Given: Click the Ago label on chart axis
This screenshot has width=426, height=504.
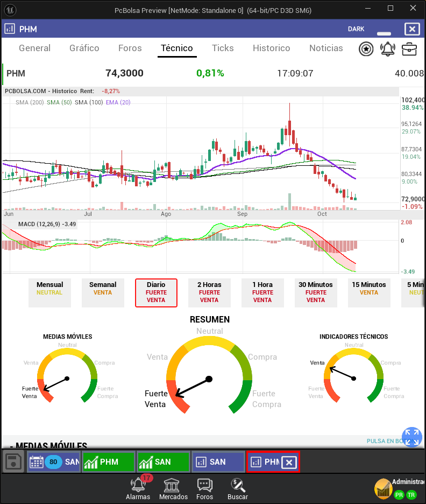Looking at the screenshot, I should [166, 214].
